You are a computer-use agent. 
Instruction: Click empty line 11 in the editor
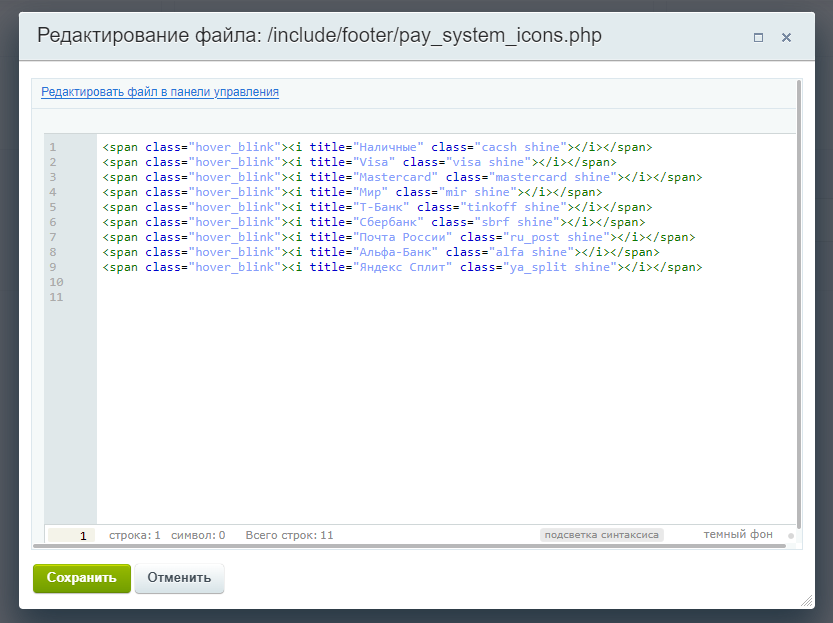click(300, 297)
